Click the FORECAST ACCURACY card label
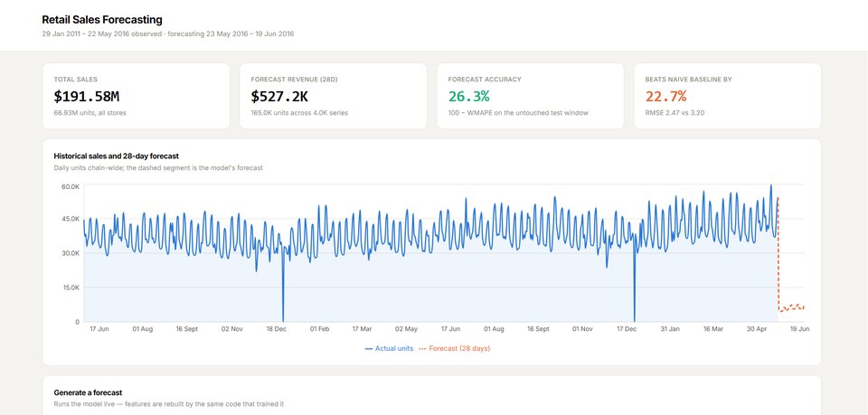The width and height of the screenshot is (868, 415). [x=485, y=80]
